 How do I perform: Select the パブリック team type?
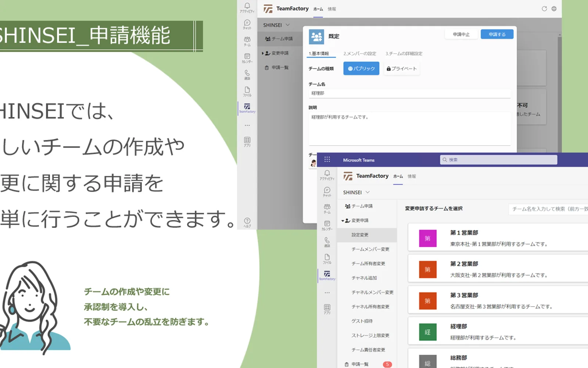coord(361,68)
